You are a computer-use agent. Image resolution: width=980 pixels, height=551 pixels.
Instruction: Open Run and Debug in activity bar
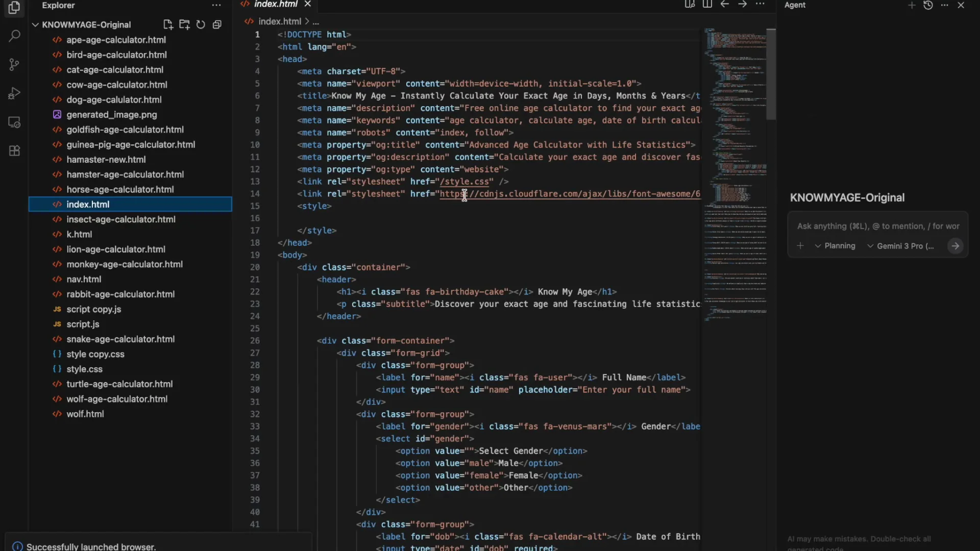click(14, 93)
